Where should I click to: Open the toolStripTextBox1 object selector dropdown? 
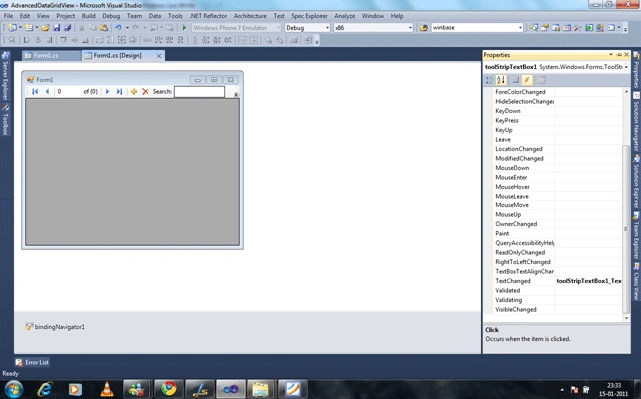click(626, 67)
